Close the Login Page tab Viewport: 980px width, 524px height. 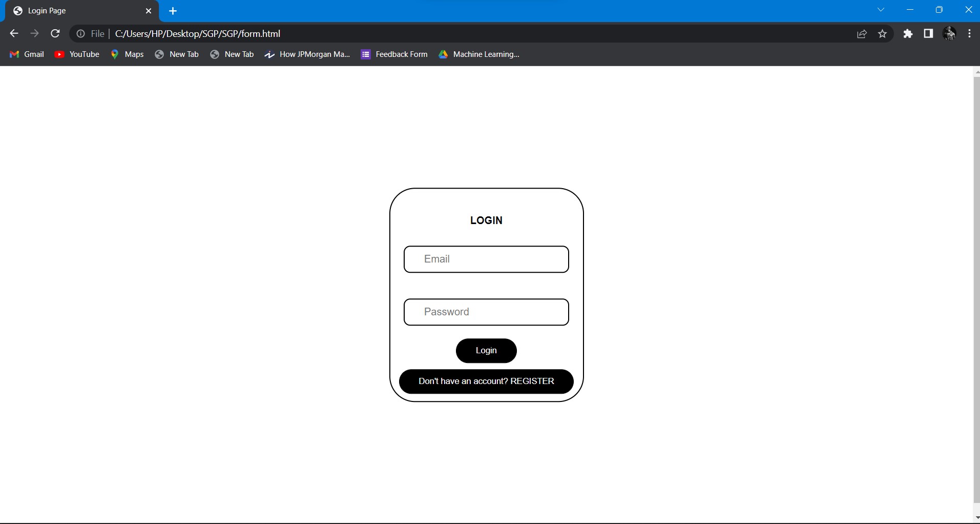[149, 11]
